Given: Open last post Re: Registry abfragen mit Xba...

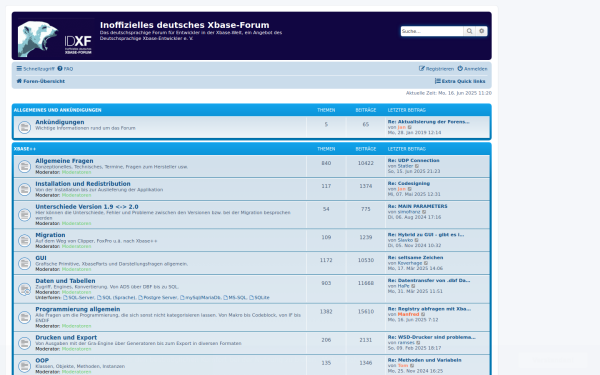Looking at the screenshot, I should (x=429, y=309).
